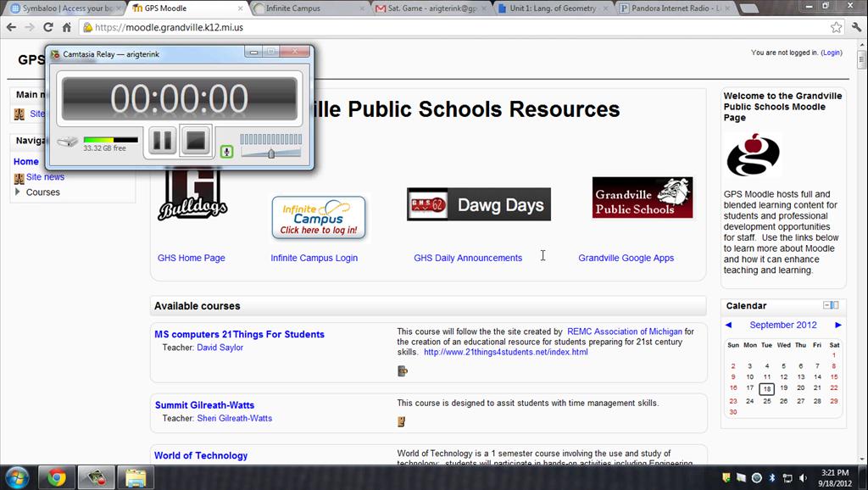868x490 pixels.
Task: Click the address bar URL field
Action: tap(454, 27)
